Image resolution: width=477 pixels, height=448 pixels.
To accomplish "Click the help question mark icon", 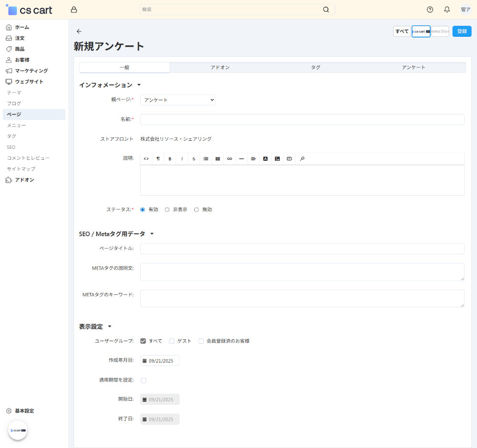I will [430, 10].
